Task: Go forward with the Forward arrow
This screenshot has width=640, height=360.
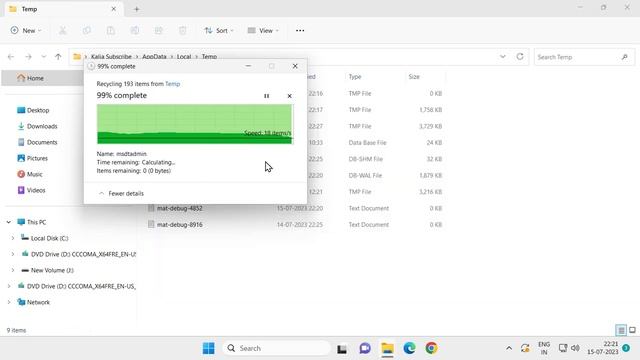Action: (x=28, y=57)
